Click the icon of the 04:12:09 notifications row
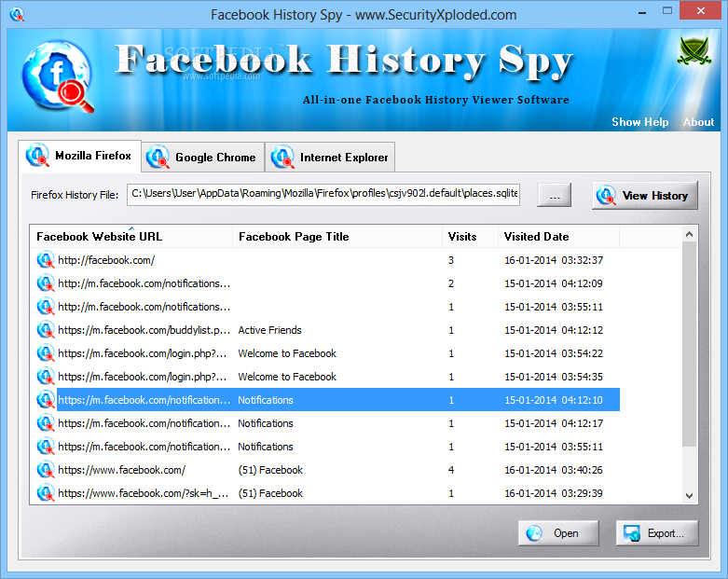This screenshot has height=579, width=728. (46, 283)
